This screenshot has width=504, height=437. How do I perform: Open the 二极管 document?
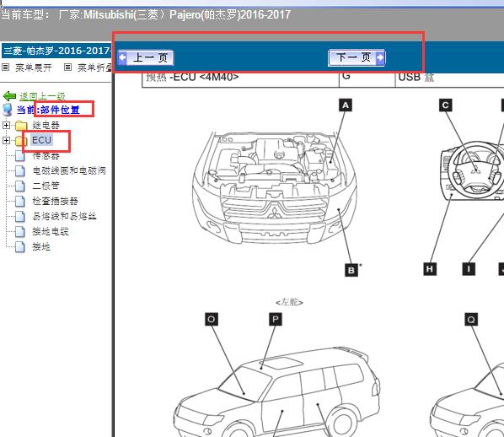coord(46,186)
